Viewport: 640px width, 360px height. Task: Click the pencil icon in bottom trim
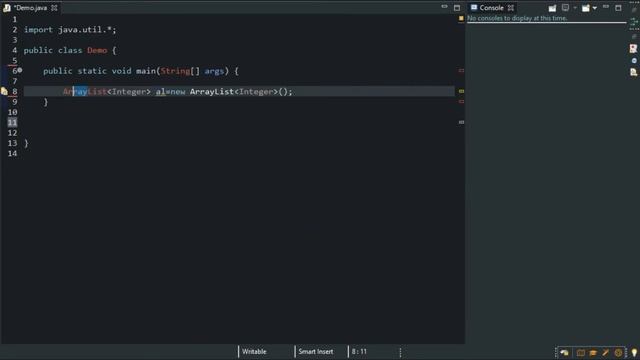[x=605, y=352]
